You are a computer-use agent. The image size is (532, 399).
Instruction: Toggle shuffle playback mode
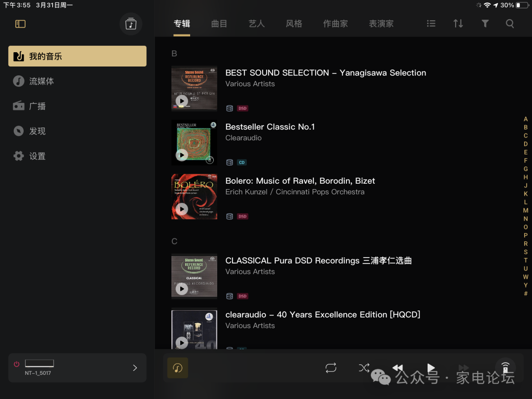[364, 368]
